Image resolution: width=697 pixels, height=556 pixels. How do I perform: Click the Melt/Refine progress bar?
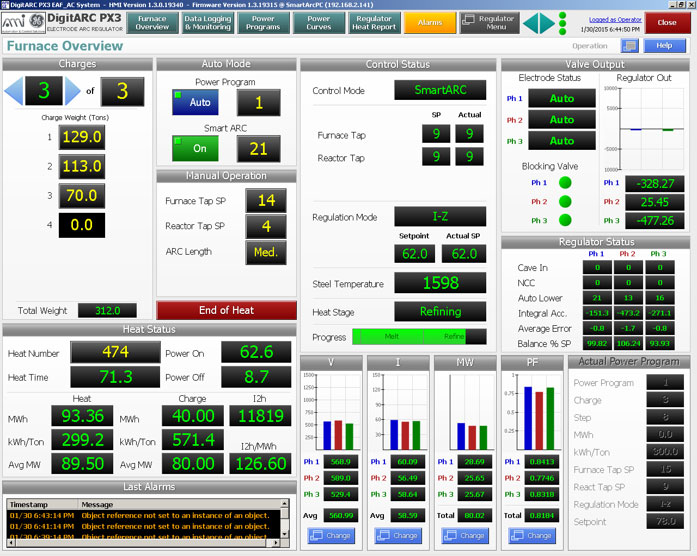pos(419,336)
